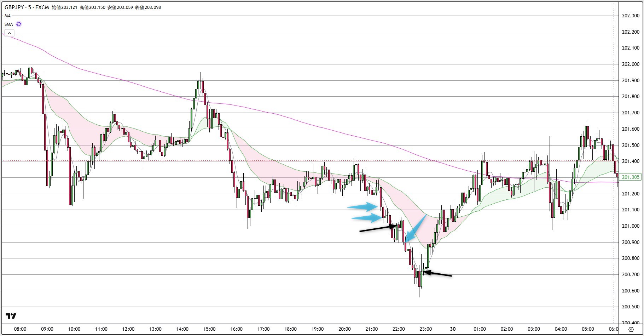Click the 202.000 label on the price scale
Image resolution: width=644 pixels, height=336 pixels.
(x=631, y=64)
